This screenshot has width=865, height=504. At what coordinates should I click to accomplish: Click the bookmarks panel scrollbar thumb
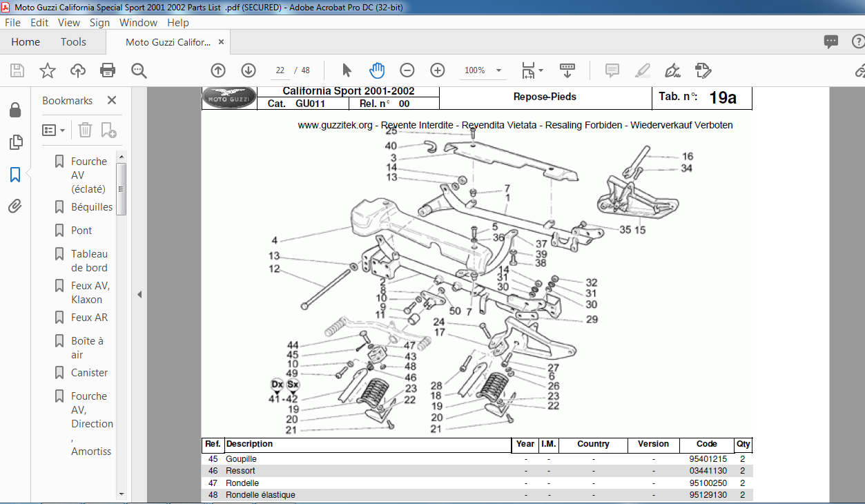click(122, 188)
